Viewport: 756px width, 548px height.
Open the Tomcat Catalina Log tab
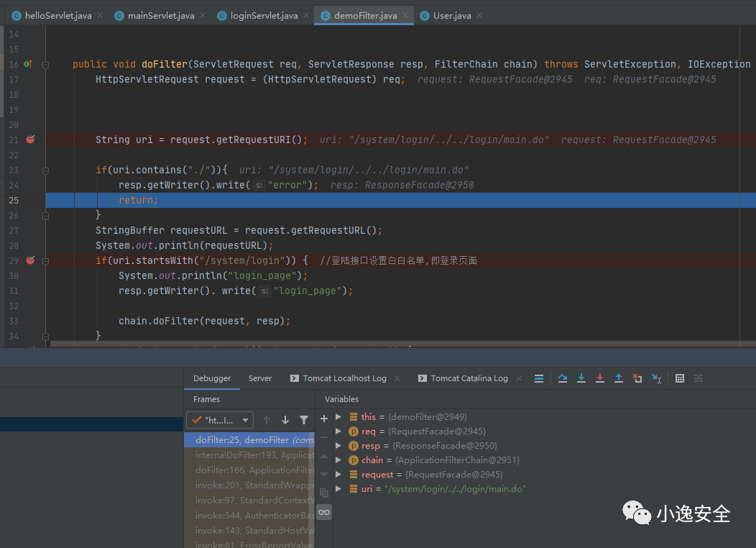[464, 379]
